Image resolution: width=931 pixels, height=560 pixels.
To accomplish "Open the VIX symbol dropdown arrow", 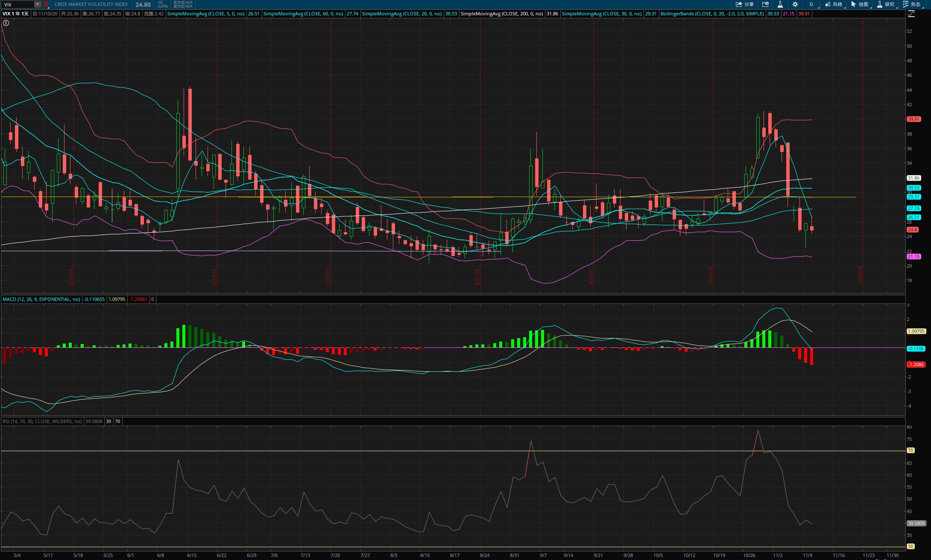I will [x=38, y=4].
